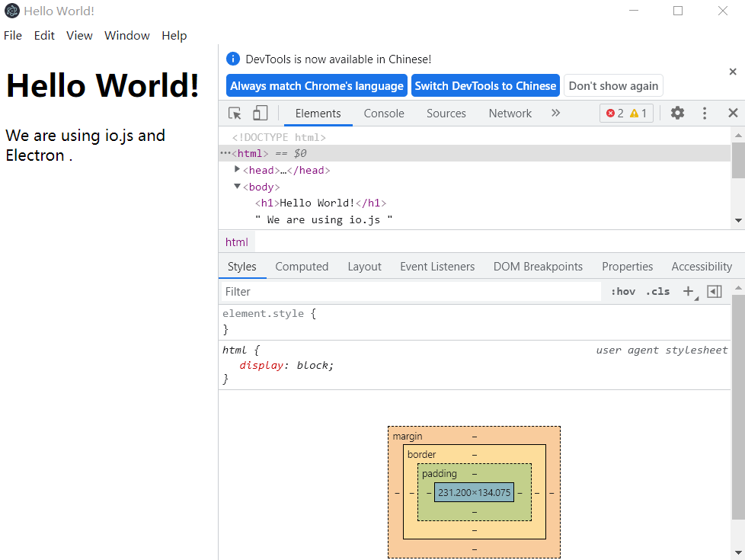This screenshot has width=745, height=560.
Task: Select the "We are using io.js" text node
Action: tap(324, 219)
